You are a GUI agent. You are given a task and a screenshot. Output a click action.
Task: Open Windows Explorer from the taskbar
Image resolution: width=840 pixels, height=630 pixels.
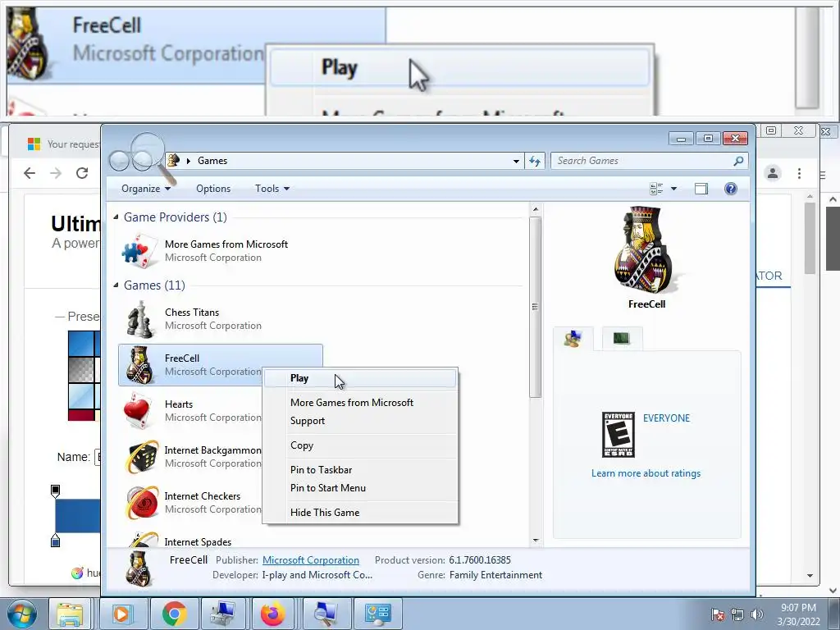(70, 614)
